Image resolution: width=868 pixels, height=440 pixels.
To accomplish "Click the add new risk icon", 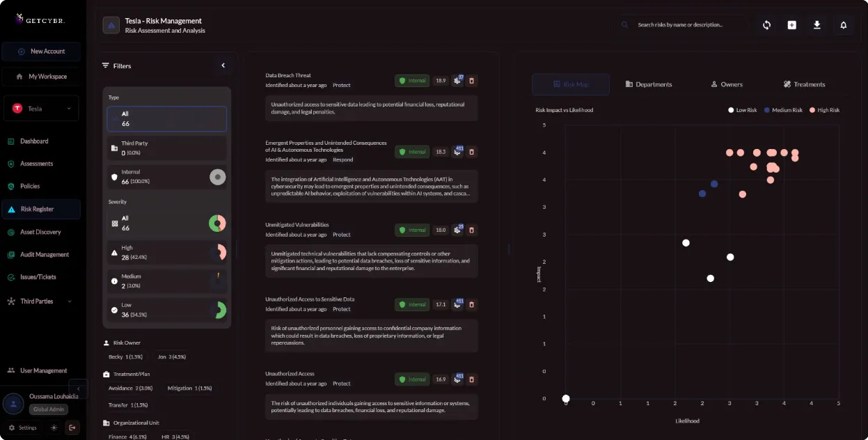I will (x=791, y=24).
